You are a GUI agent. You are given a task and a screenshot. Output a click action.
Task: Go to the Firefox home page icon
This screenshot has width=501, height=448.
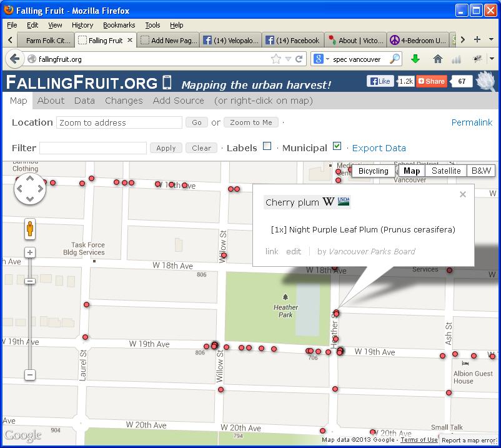click(437, 59)
